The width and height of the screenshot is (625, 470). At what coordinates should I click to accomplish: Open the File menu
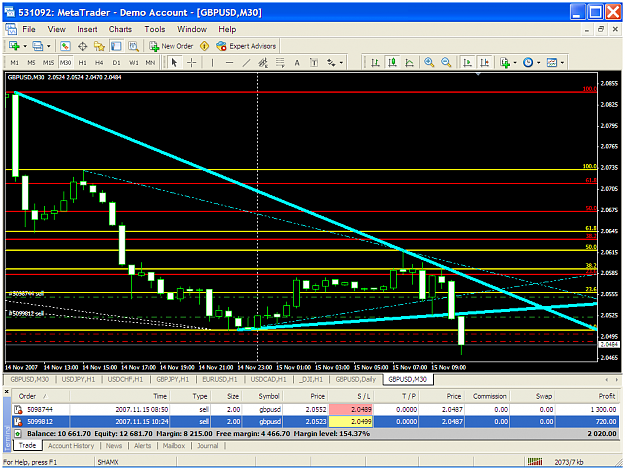point(29,29)
